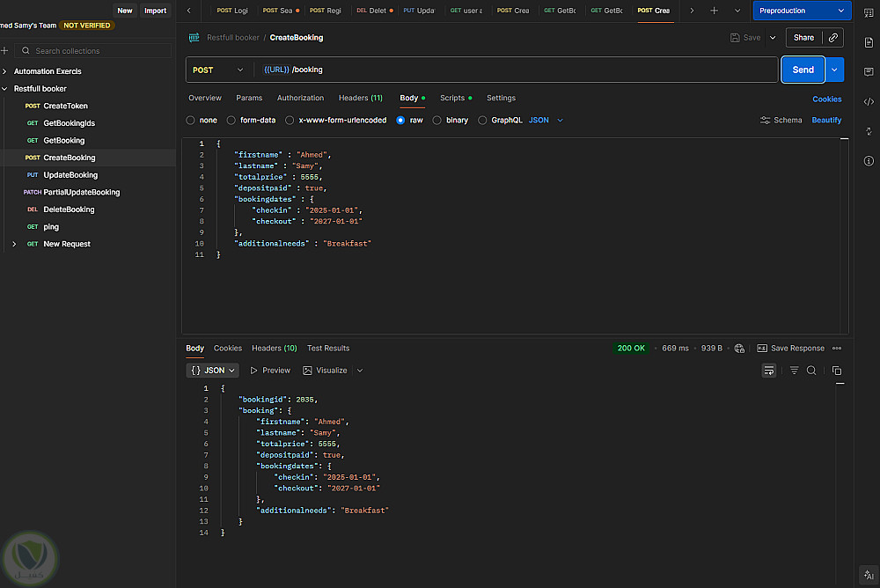880x588 pixels.
Task: Open the DeleteBooking request in sidebar
Action: [x=69, y=209]
